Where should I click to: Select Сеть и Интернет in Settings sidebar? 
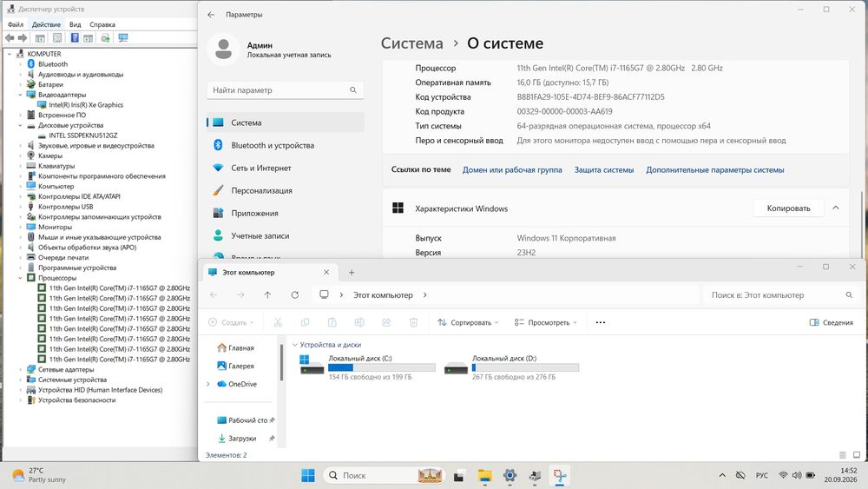286,168
